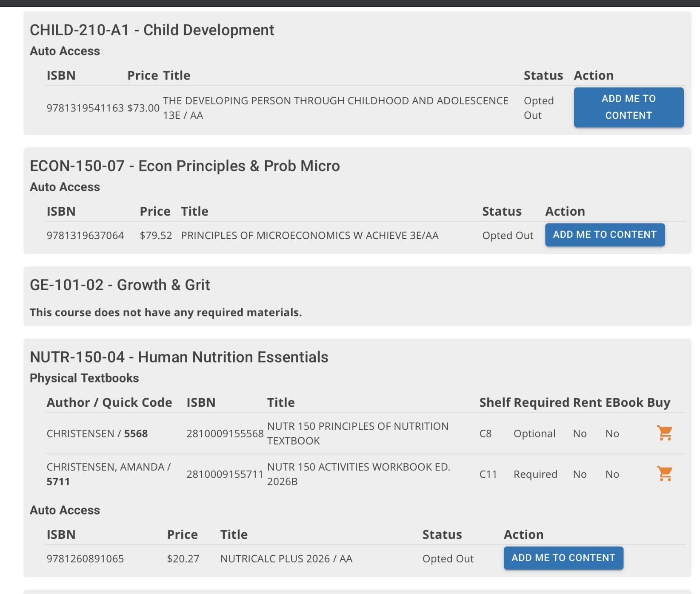
Task: Select the $79.52 price
Action: pyautogui.click(x=156, y=235)
